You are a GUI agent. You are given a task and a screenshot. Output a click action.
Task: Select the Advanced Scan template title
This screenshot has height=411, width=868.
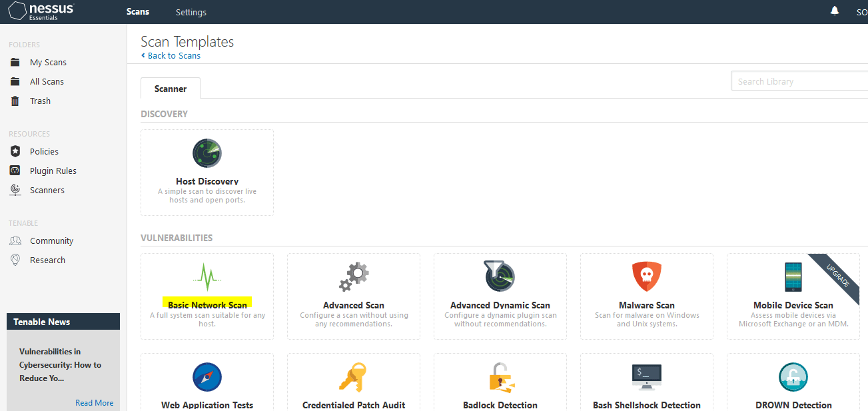[354, 305]
